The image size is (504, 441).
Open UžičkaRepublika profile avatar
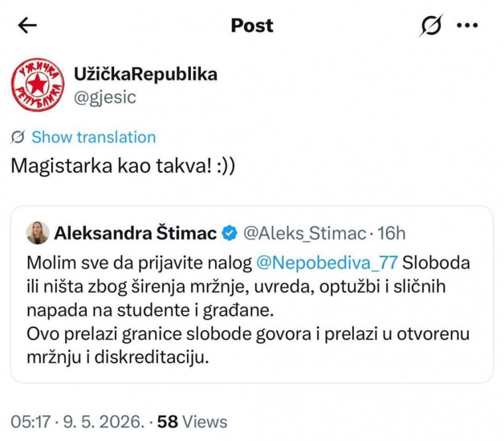pyautogui.click(x=38, y=85)
